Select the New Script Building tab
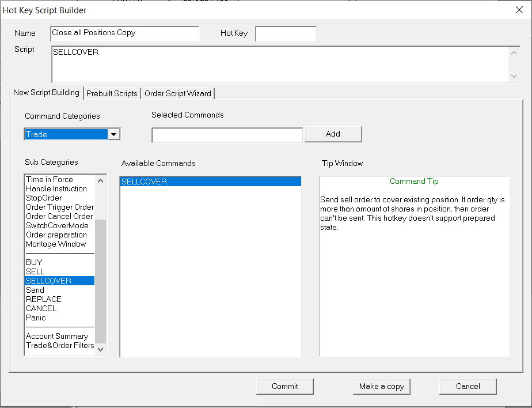This screenshot has width=532, height=408. click(x=46, y=93)
